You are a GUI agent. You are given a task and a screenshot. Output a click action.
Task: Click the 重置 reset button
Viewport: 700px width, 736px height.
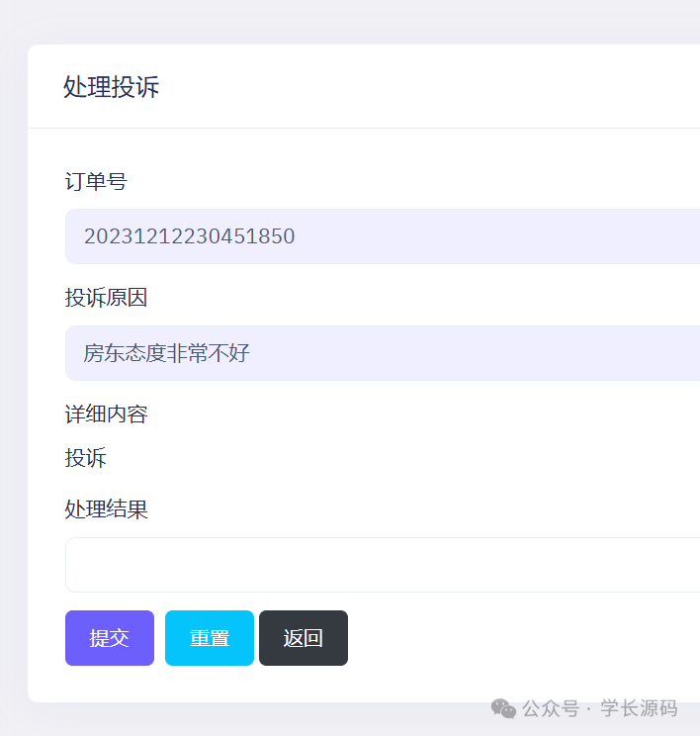tap(210, 638)
